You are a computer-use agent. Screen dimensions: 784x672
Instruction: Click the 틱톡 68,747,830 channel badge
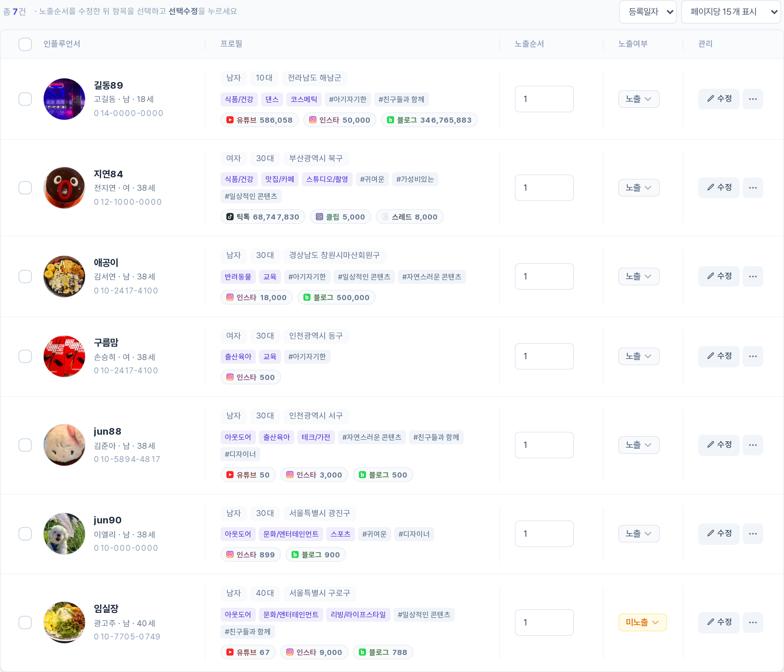(x=263, y=217)
